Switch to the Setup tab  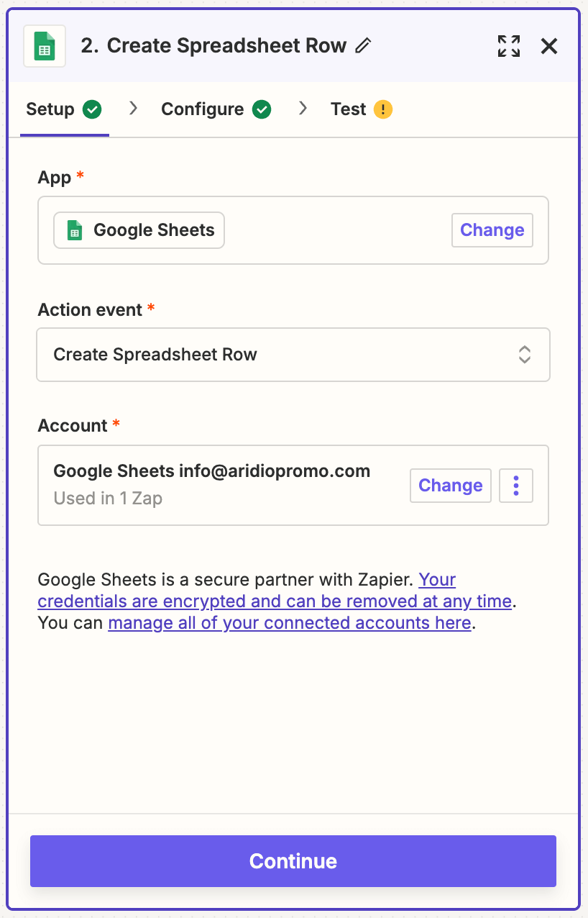[x=50, y=109]
